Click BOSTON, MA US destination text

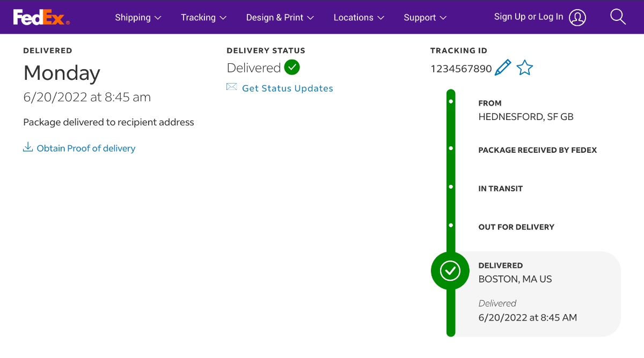(515, 279)
